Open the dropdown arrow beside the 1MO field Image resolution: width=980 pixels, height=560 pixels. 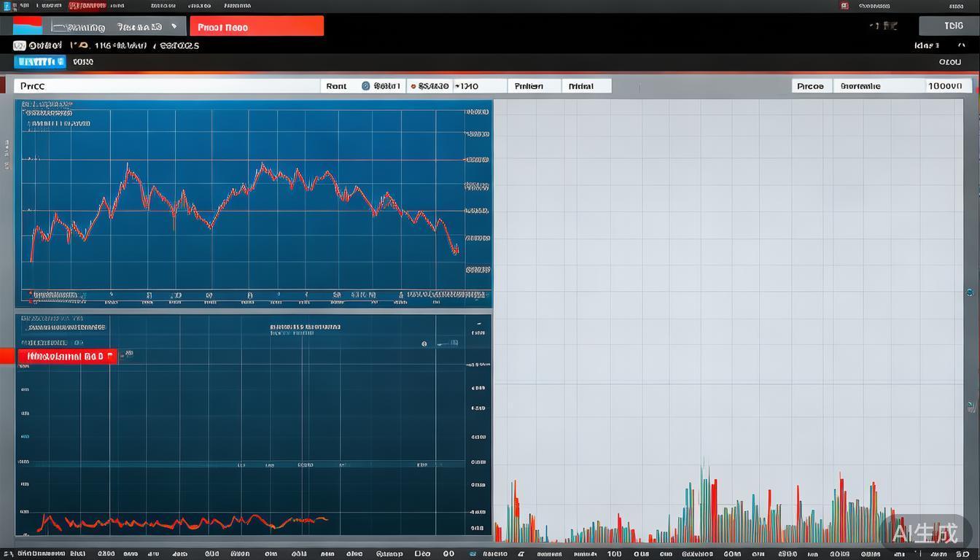pos(456,86)
